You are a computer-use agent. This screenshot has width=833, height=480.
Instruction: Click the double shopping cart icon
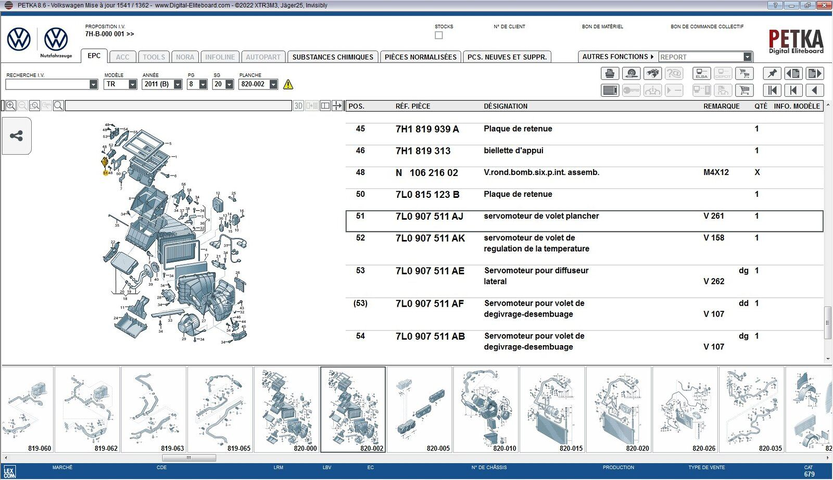pyautogui.click(x=744, y=73)
